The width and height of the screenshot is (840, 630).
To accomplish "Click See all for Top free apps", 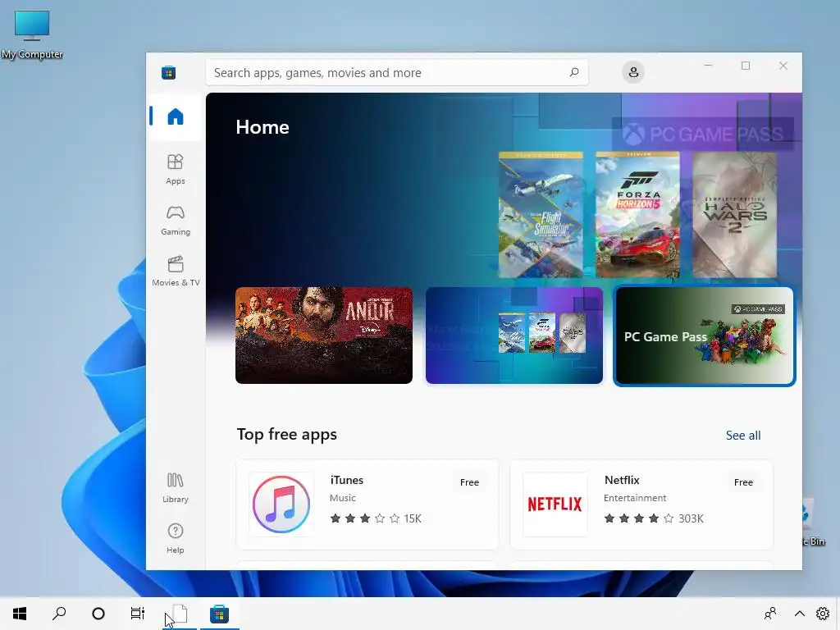I will click(x=743, y=436).
